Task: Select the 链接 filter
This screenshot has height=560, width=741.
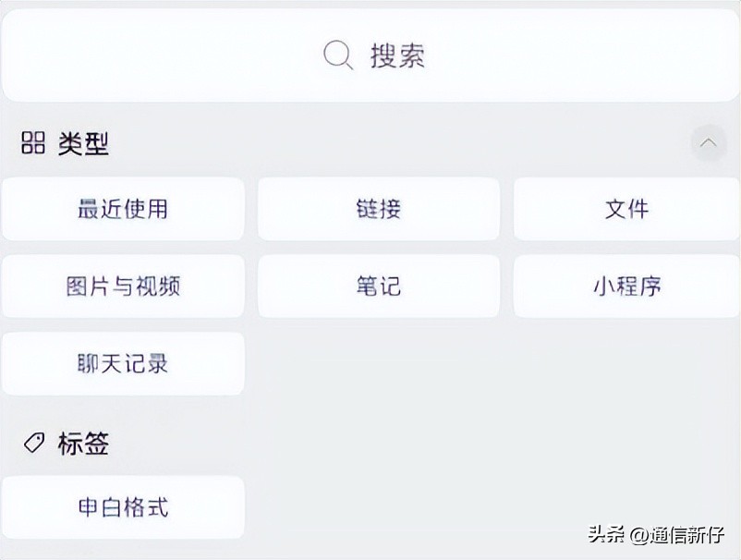Action: click(x=378, y=209)
